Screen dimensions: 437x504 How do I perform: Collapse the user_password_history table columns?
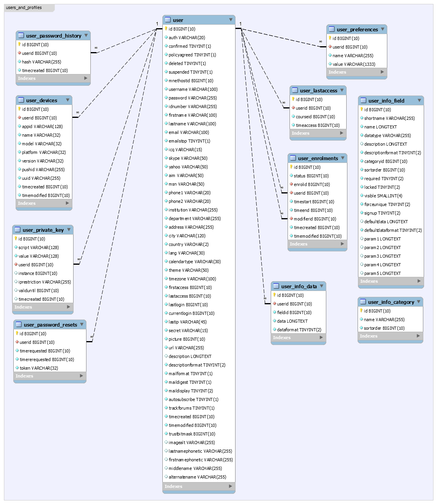click(86, 35)
